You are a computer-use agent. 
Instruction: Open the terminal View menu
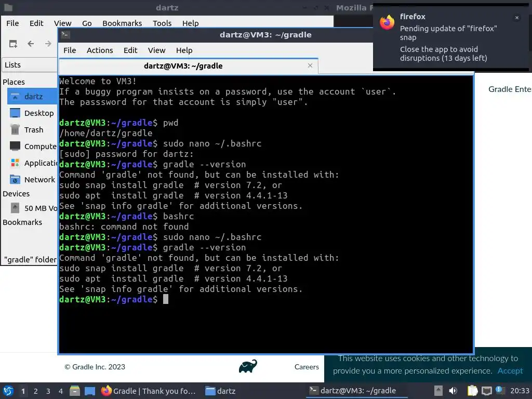(x=156, y=50)
